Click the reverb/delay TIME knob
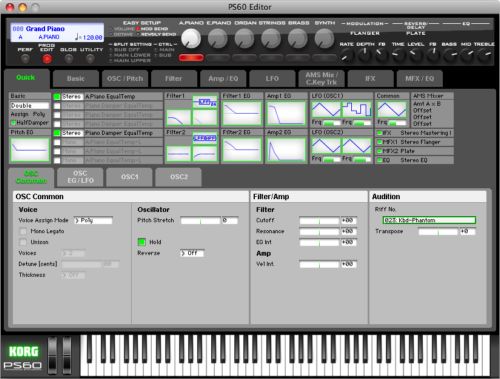The image size is (500, 379). [398, 55]
